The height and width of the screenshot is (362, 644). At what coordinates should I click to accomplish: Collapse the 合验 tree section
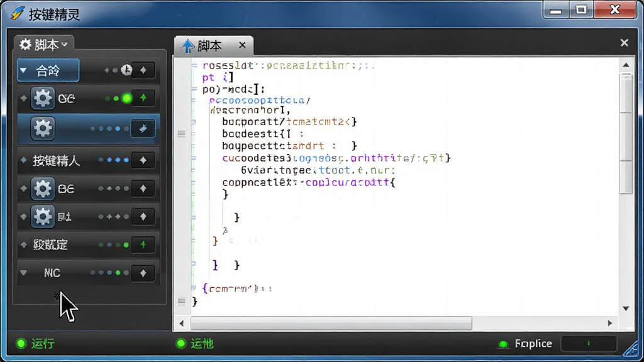click(x=24, y=71)
